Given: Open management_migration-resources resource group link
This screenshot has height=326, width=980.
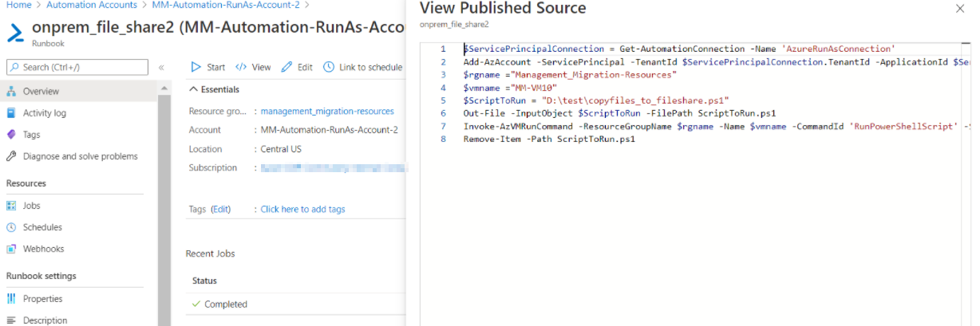Looking at the screenshot, I should pos(327,111).
